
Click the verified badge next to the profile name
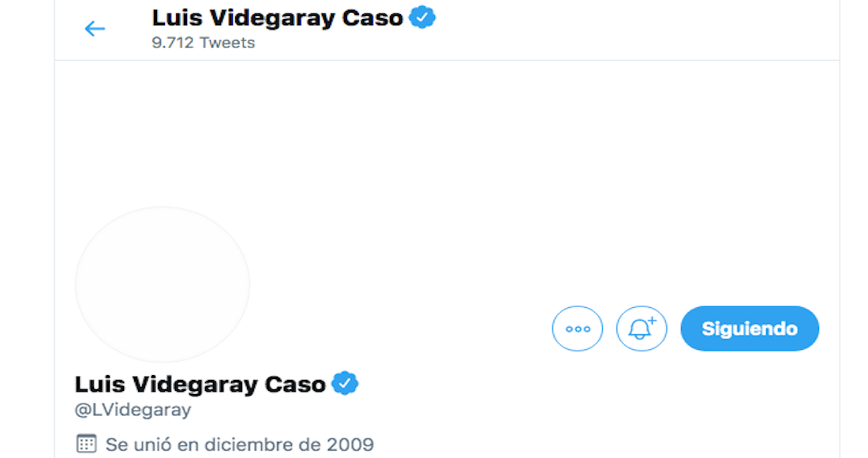pos(345,384)
